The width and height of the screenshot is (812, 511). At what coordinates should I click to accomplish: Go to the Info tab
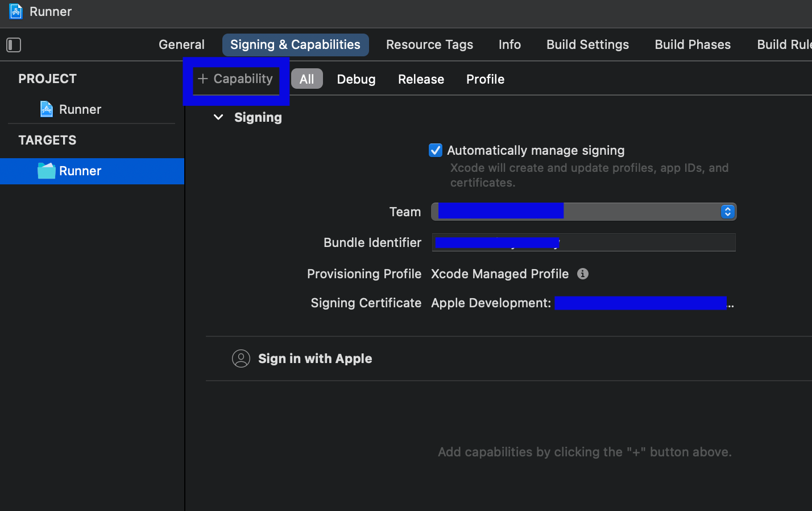(x=509, y=44)
